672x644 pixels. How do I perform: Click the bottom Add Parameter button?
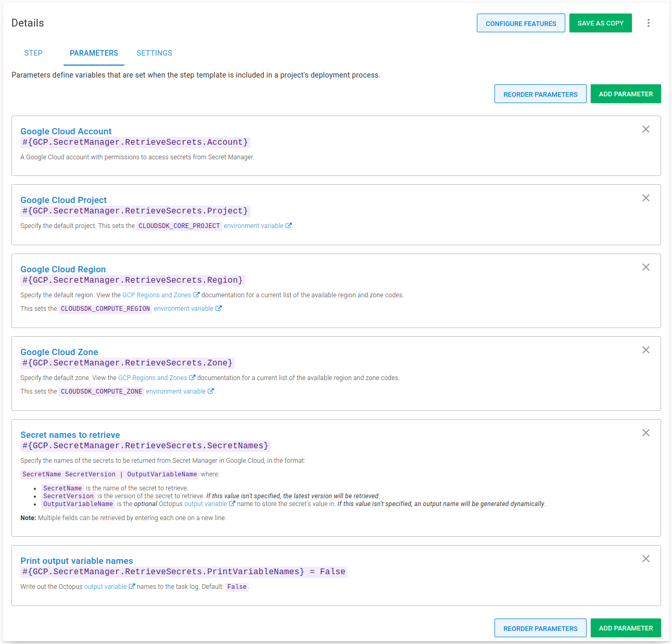tap(625, 628)
